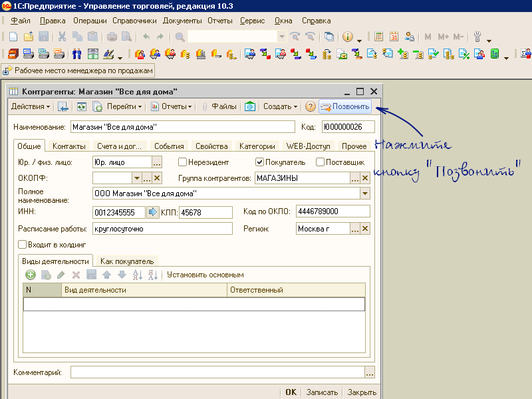Open the Calendar icon with number 31
This screenshot has width=532, height=399.
coord(394,37)
